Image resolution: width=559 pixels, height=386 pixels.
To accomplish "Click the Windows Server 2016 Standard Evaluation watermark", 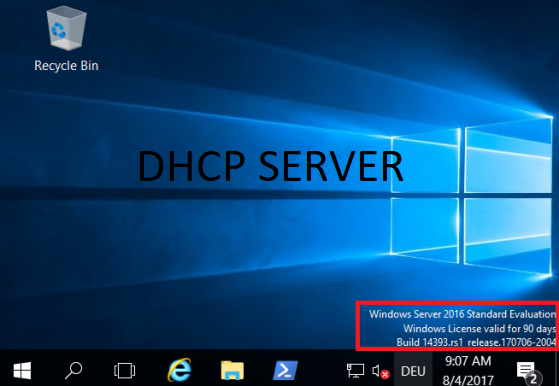I will [462, 314].
